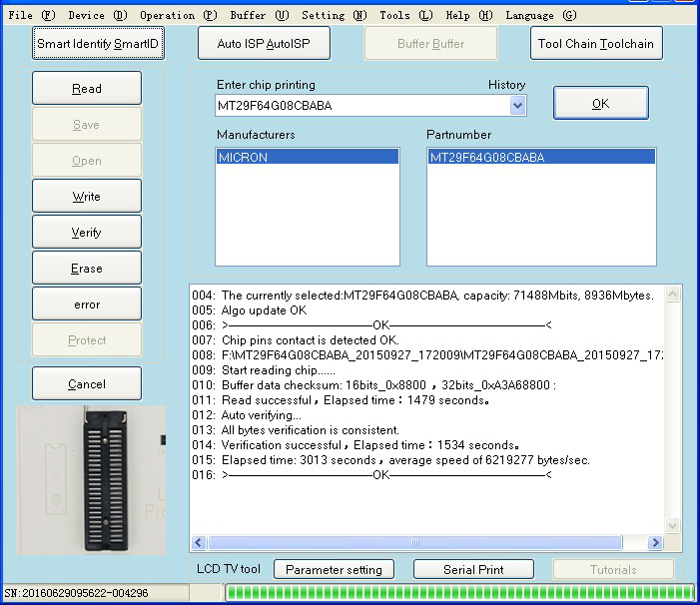Click the Verify button
This screenshot has width=700, height=605.
[87, 233]
